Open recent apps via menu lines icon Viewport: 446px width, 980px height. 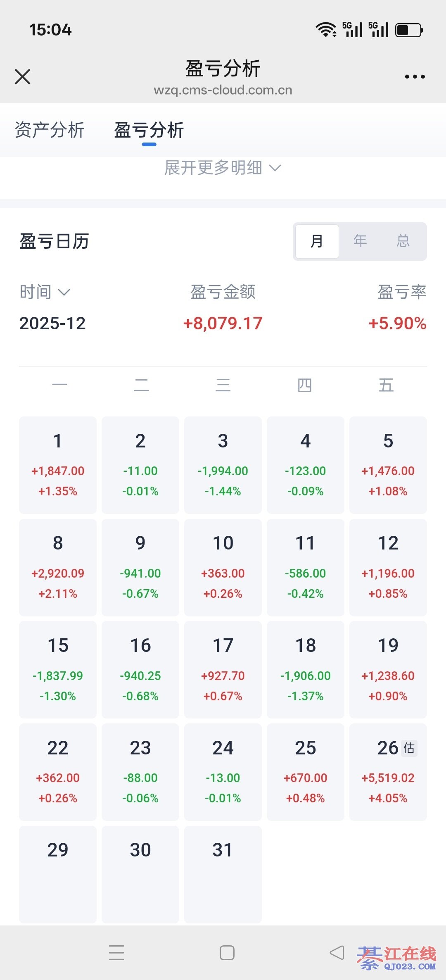pyautogui.click(x=116, y=953)
